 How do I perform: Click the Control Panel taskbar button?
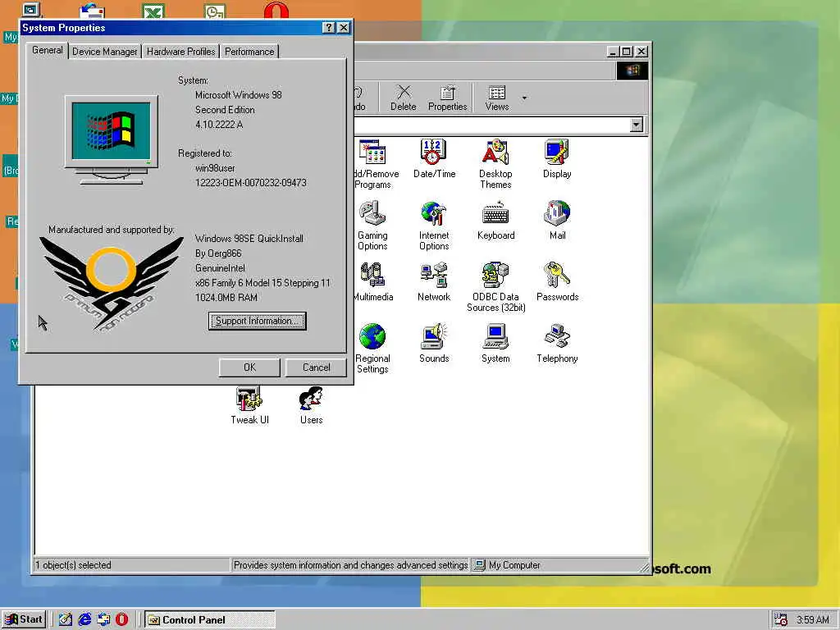coord(209,620)
